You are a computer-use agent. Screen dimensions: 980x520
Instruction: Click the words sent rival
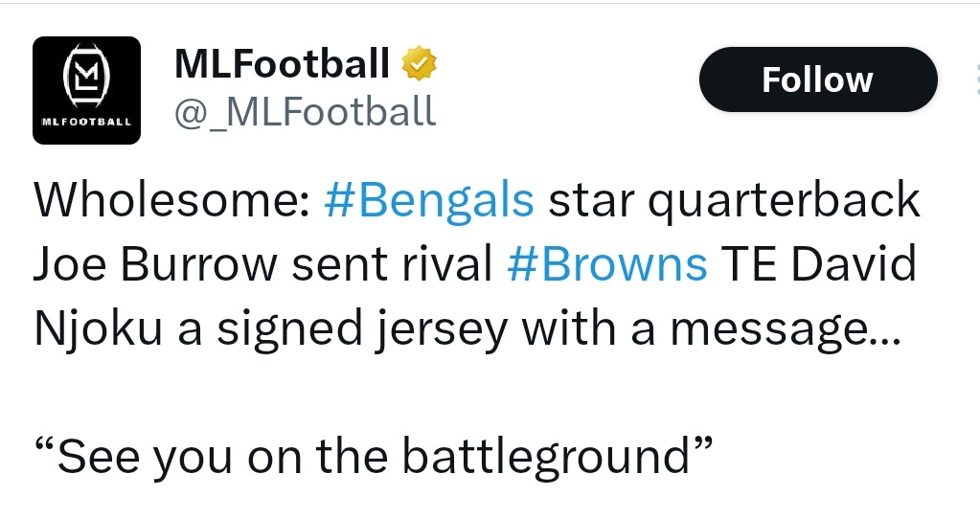point(392,263)
